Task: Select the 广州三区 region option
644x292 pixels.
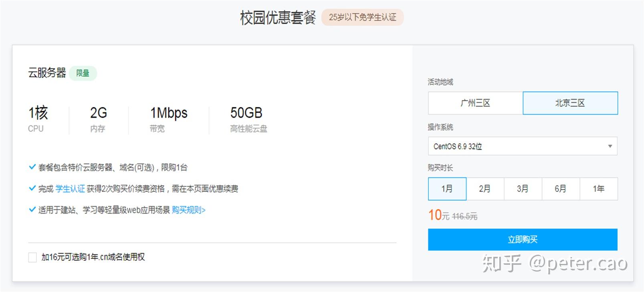Action: 475,103
